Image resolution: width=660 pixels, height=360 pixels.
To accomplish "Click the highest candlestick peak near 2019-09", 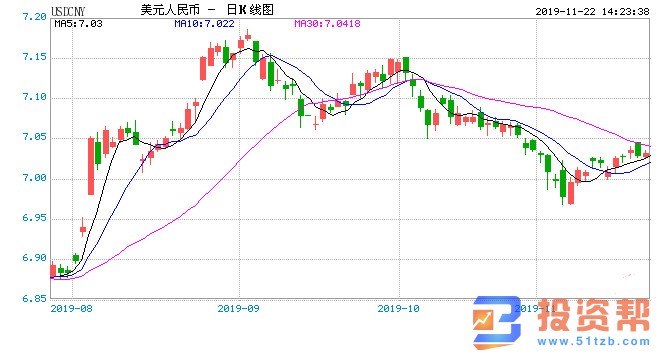I will click(248, 35).
